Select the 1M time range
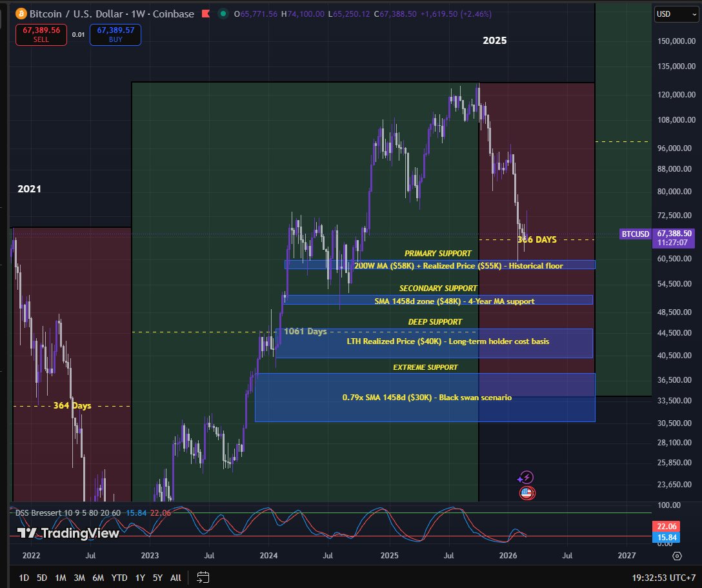Screen dimensions: 702x588 [61, 578]
